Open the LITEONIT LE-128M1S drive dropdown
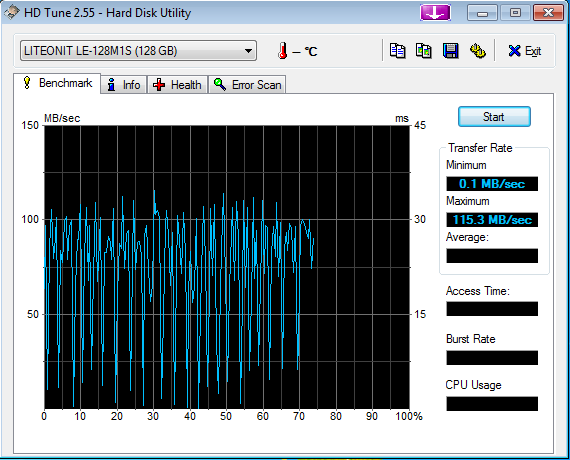570x460 pixels. click(x=138, y=51)
